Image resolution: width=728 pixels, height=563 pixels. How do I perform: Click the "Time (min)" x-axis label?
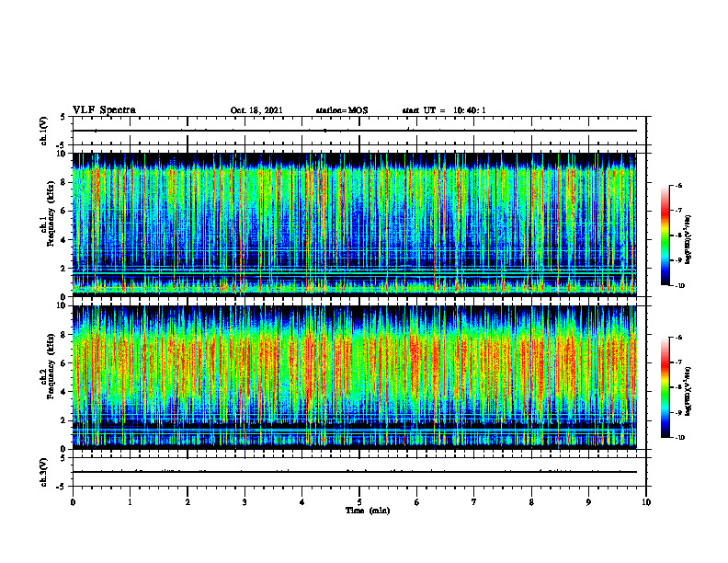point(368,511)
